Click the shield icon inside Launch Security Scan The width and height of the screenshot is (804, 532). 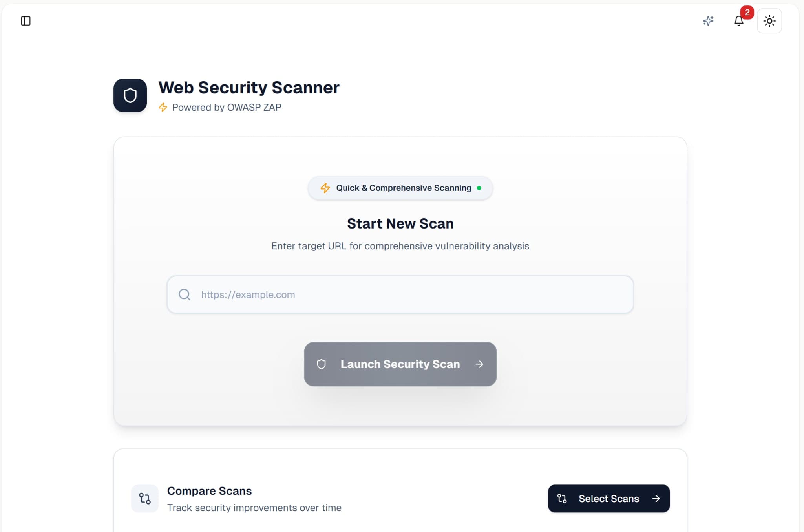(322, 364)
